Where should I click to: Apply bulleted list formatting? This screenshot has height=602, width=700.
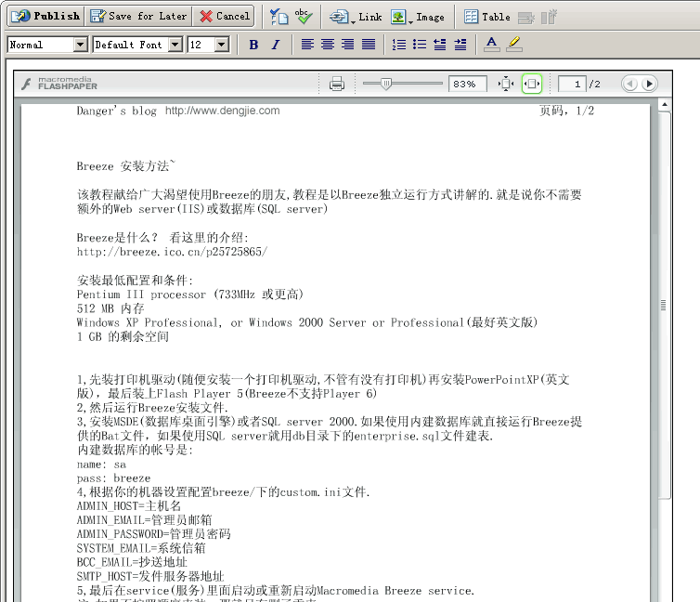pyautogui.click(x=420, y=45)
